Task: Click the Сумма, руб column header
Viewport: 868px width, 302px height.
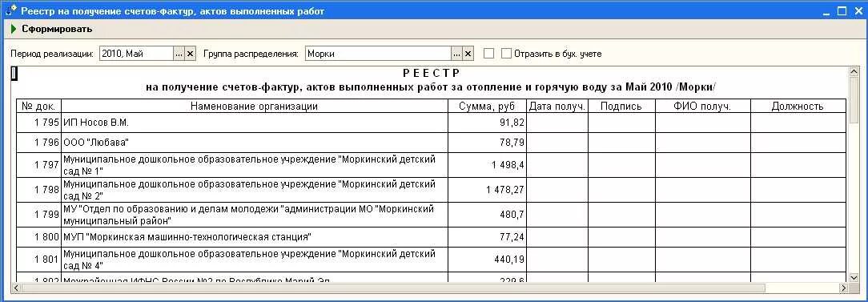Action: point(487,107)
